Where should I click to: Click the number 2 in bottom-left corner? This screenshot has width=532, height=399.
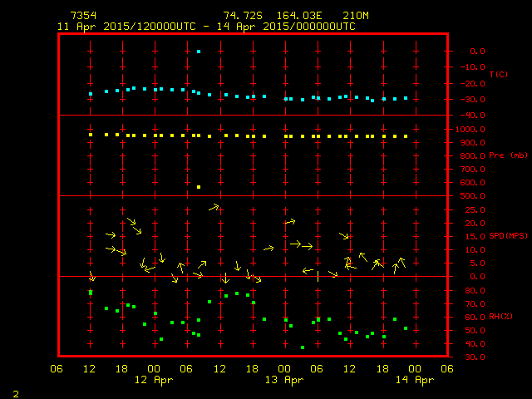click(15, 392)
